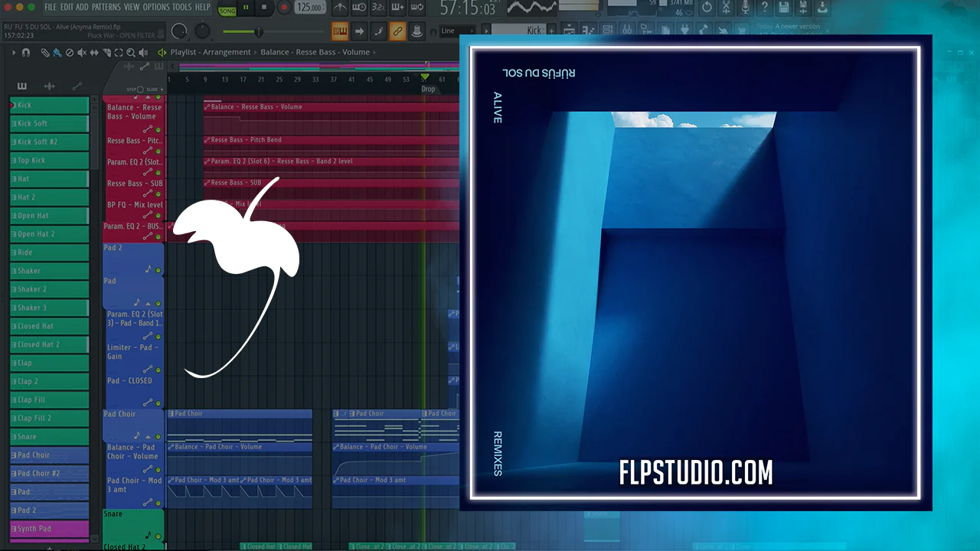This screenshot has width=980, height=551.
Task: Select the Open Hat 2 pattern
Action: [x=50, y=234]
